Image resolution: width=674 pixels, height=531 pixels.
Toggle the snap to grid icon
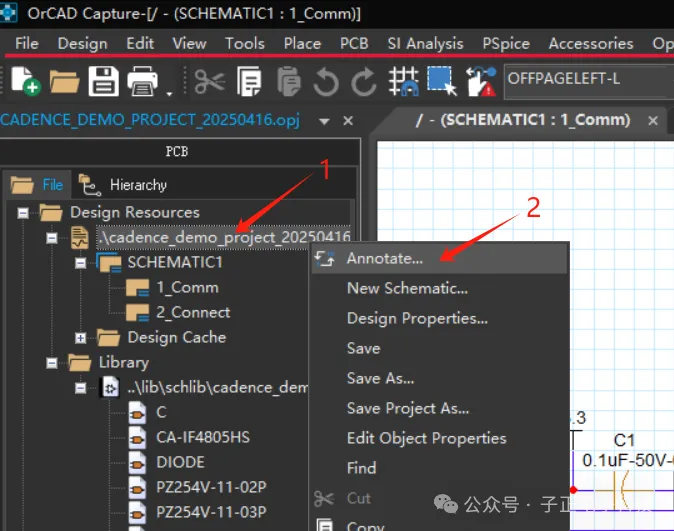tap(403, 81)
